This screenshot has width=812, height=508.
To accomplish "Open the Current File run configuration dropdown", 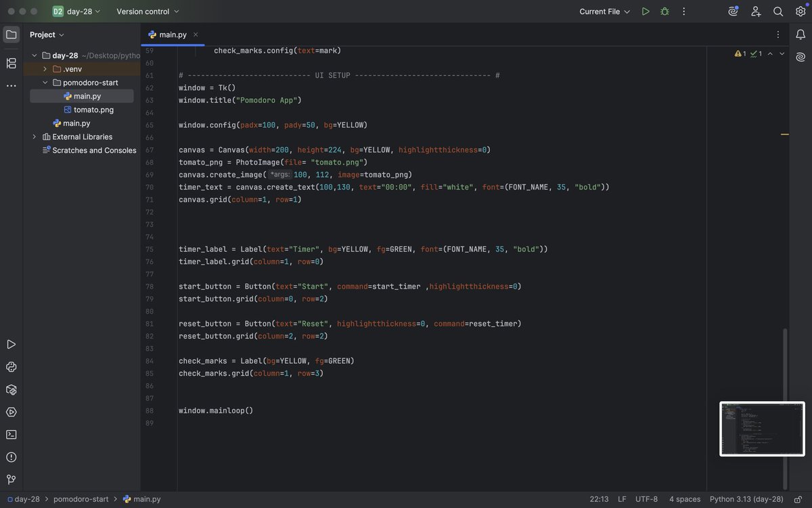I will tap(604, 12).
